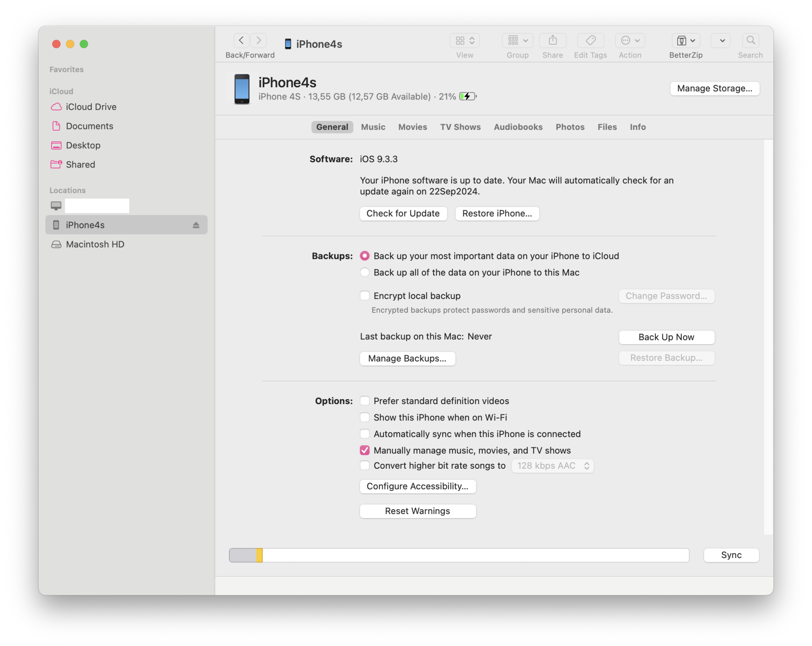This screenshot has height=646, width=812.
Task: Click the Search magnifier icon
Action: tap(751, 41)
